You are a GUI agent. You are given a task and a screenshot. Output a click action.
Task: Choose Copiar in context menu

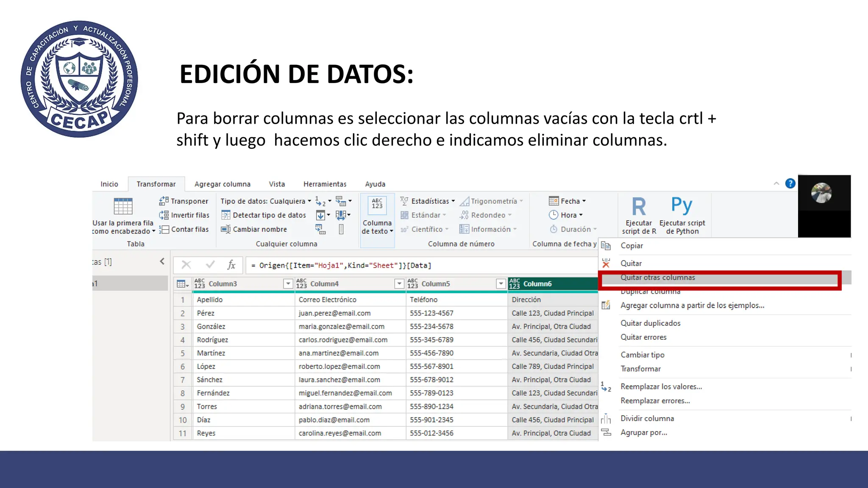725,246
